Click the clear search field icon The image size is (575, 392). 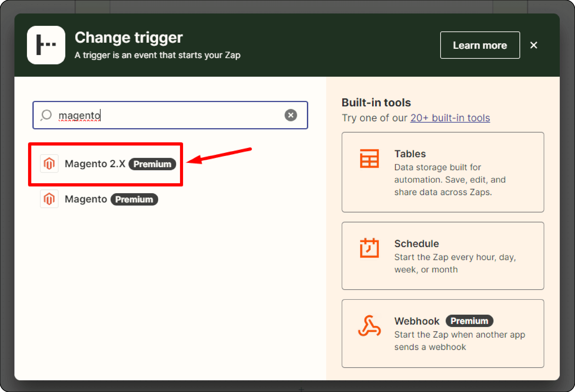(291, 115)
